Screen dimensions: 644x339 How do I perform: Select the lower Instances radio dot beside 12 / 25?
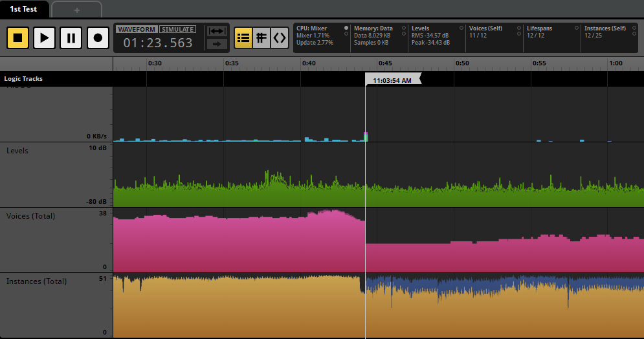pos(634,34)
